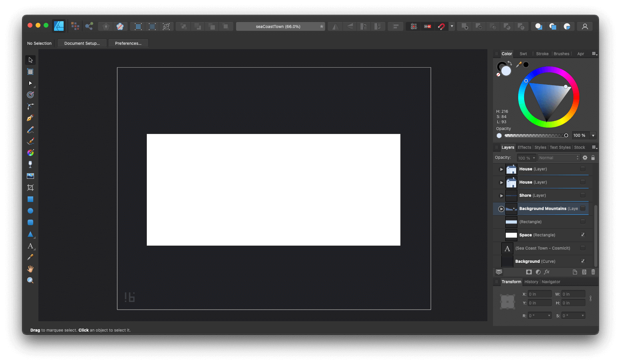Activate the Vector Brush tool
Image resolution: width=621 pixels, height=364 pixels.
point(30,141)
